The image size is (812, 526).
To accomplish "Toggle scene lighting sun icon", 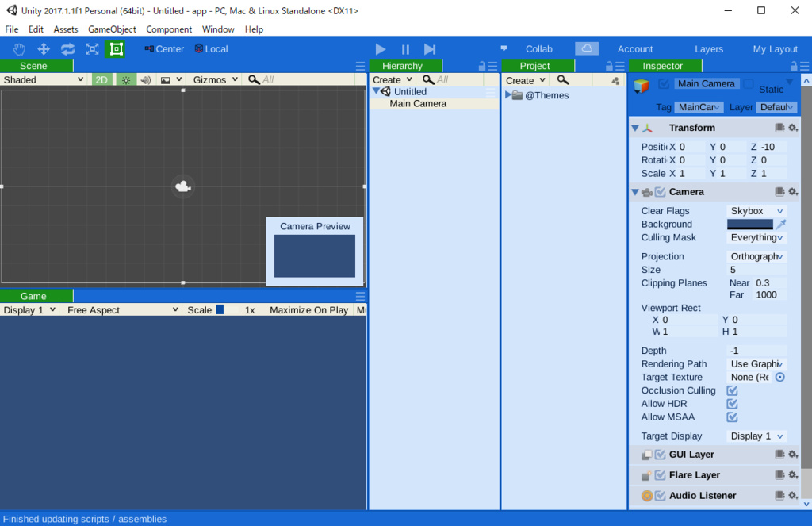I will click(x=126, y=80).
